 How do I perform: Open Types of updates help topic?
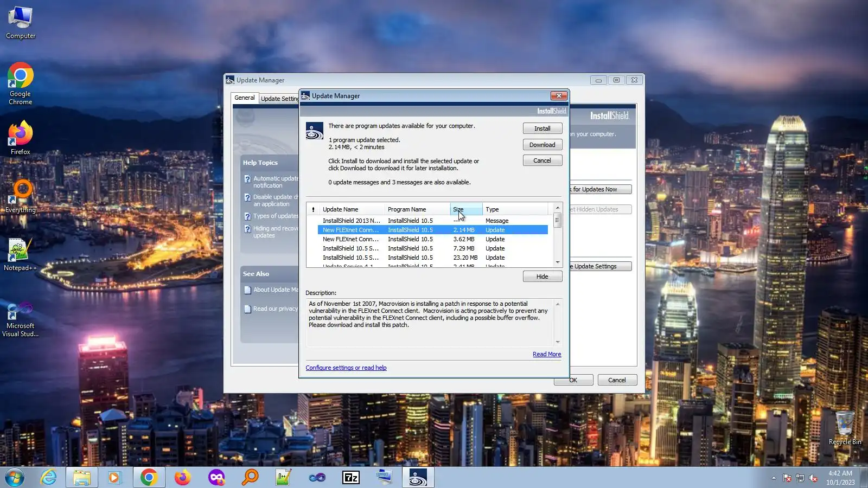(x=276, y=216)
